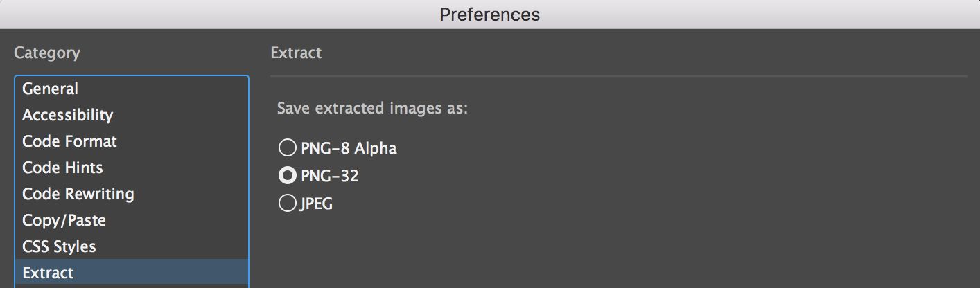Select the PNG-32 radio button
The height and width of the screenshot is (288, 980).
[286, 176]
